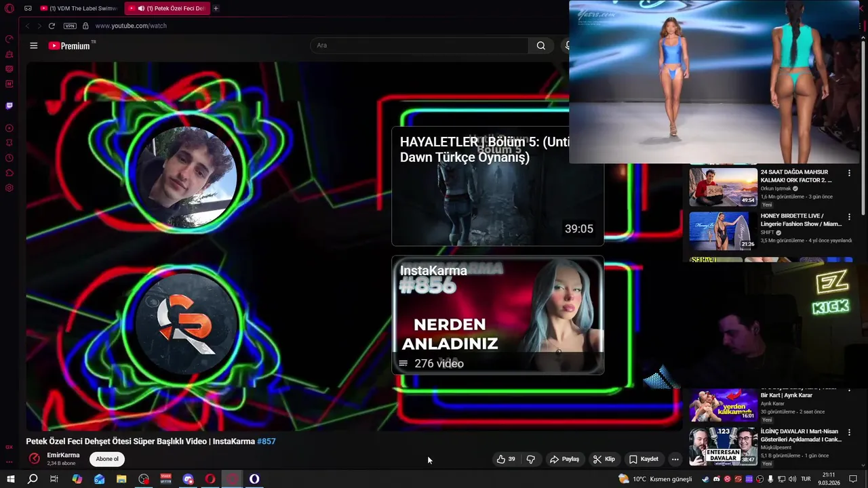Open the clock showing 21:11
The height and width of the screenshot is (488, 868).
pyautogui.click(x=829, y=479)
